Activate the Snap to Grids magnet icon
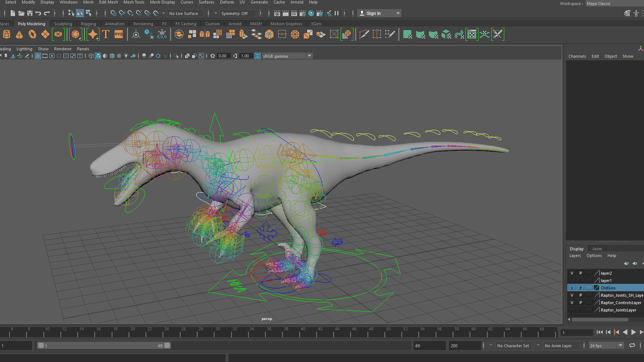Viewport: 644px width, 362px height. click(x=113, y=13)
